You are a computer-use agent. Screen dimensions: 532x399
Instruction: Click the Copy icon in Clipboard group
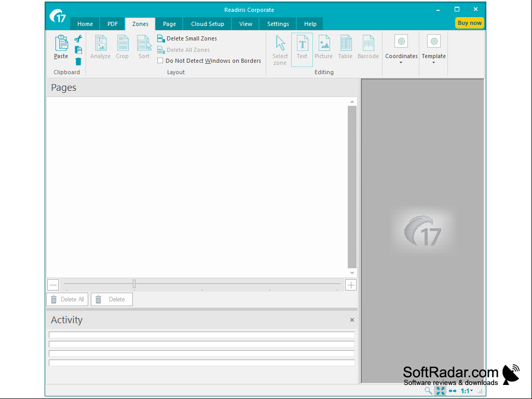78,50
